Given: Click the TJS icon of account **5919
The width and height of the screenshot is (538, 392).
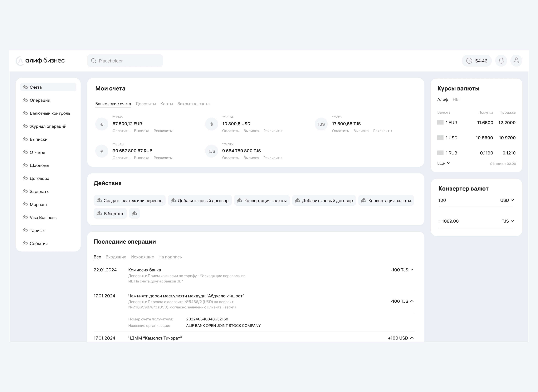Looking at the screenshot, I should click(321, 124).
